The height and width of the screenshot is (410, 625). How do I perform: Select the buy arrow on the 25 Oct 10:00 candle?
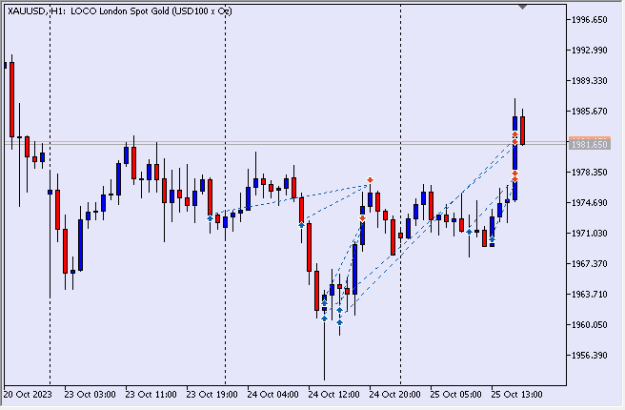point(470,232)
